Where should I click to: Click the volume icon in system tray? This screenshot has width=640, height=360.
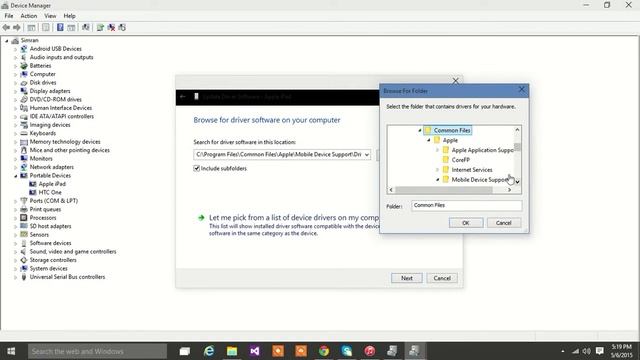point(587,351)
